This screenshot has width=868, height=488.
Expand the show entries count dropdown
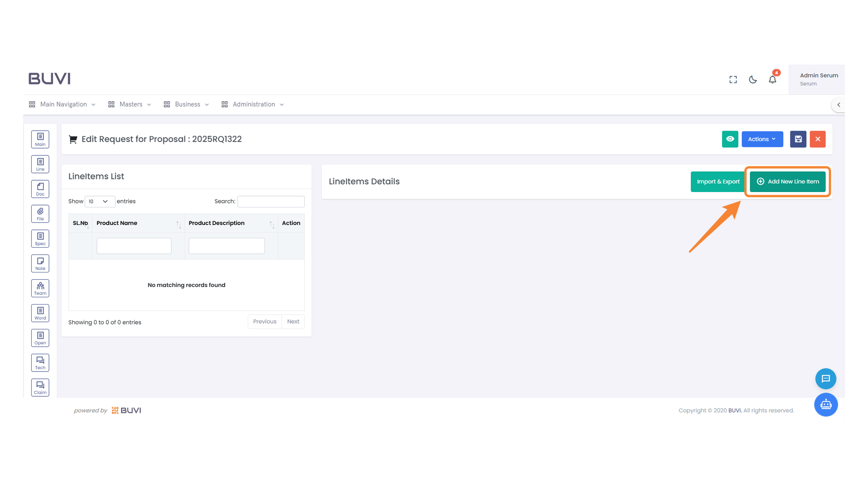(99, 202)
